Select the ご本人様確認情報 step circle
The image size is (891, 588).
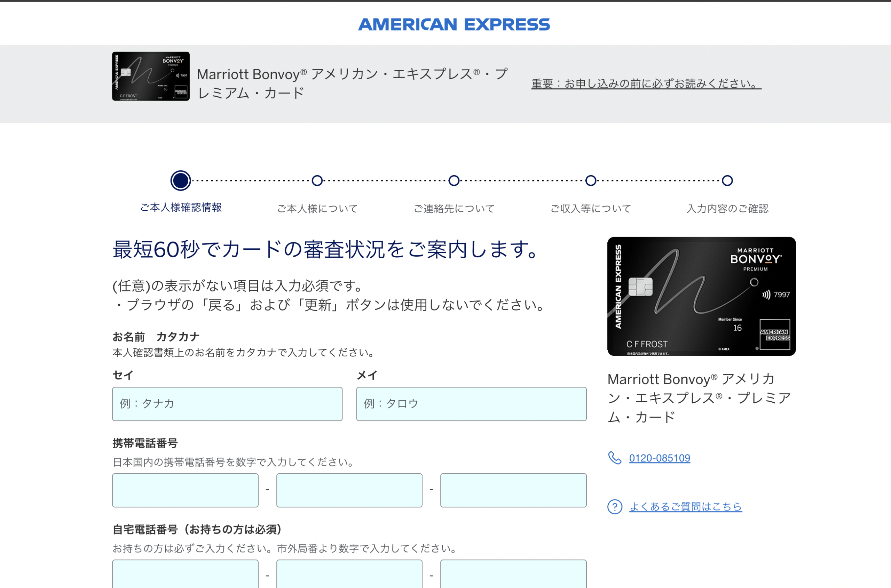pos(181,180)
